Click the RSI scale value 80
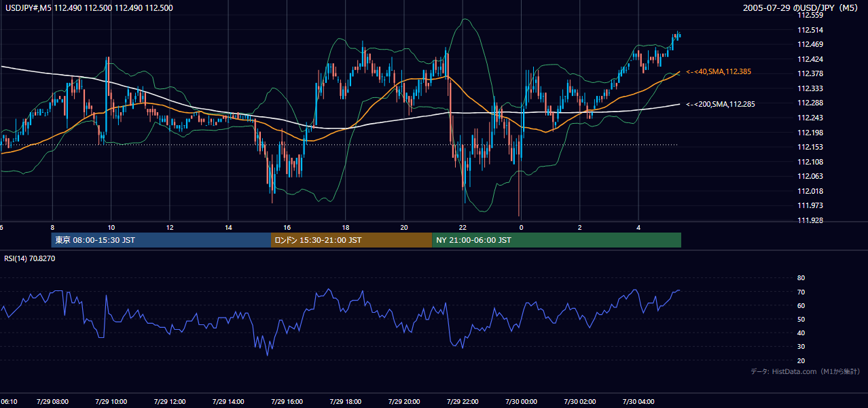The image size is (868, 408). (801, 278)
